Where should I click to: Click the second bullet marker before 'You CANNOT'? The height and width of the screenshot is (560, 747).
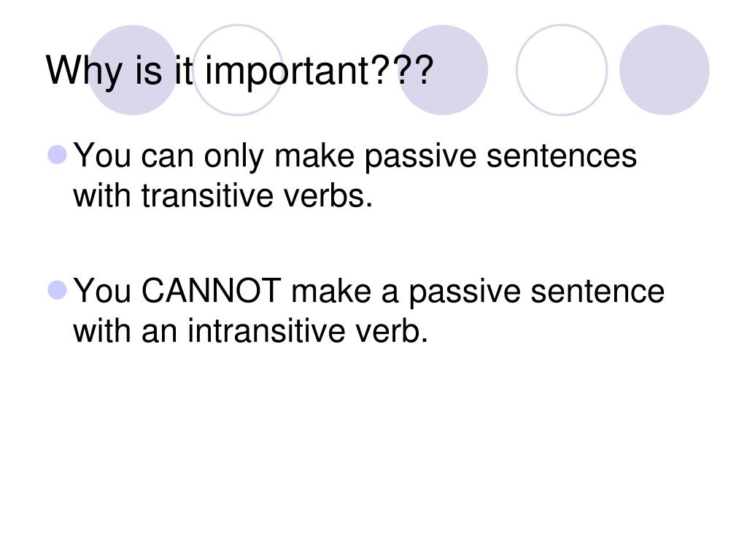[58, 290]
